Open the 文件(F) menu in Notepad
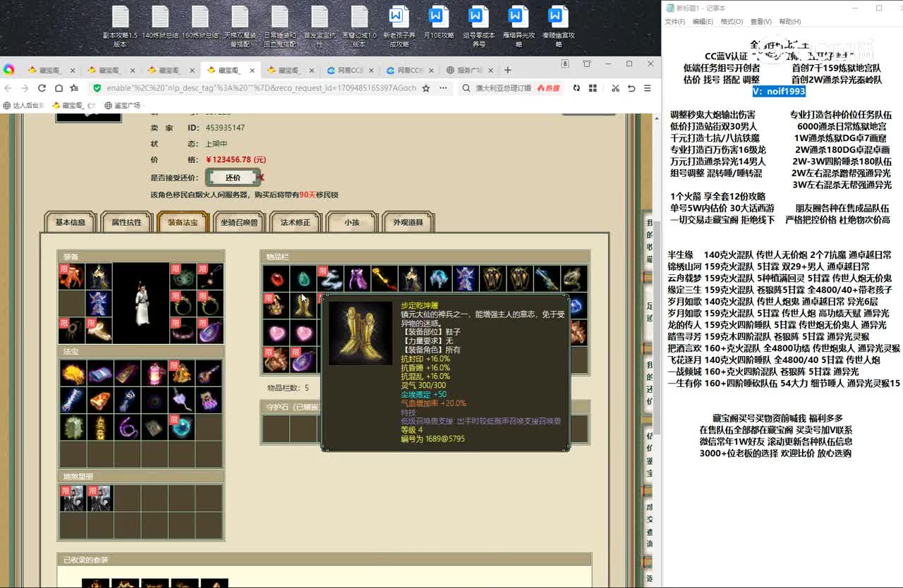 point(675,22)
